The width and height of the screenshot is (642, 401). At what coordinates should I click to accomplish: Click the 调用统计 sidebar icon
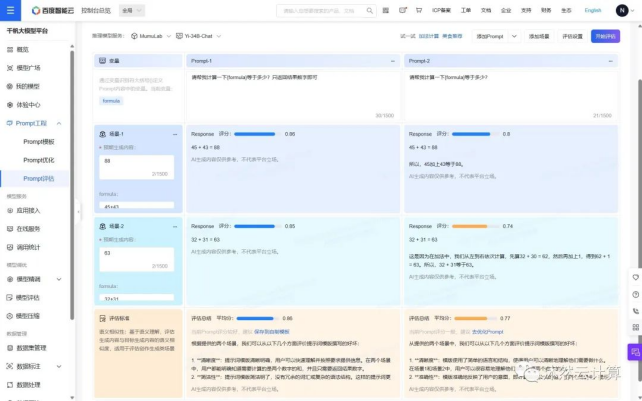coord(10,247)
